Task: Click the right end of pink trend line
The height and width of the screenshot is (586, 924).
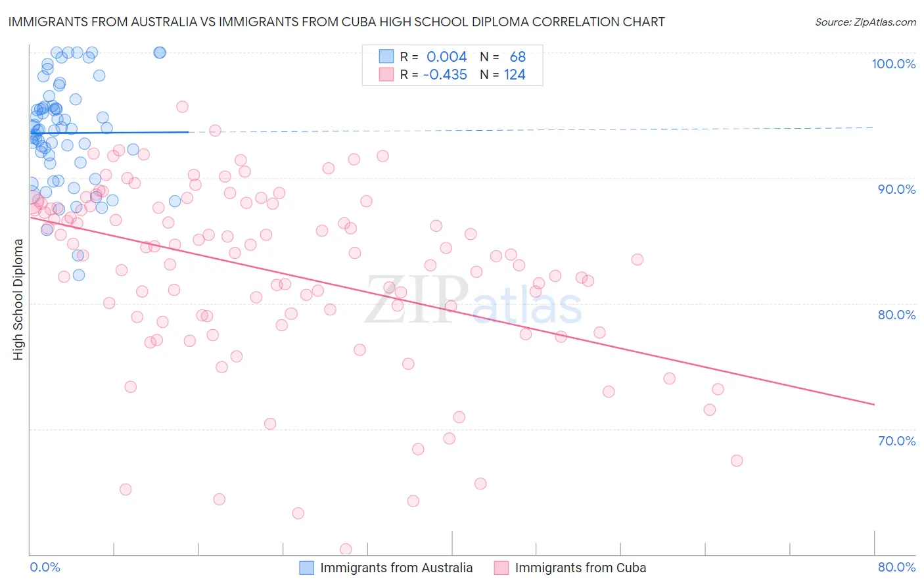Action: pos(873,404)
